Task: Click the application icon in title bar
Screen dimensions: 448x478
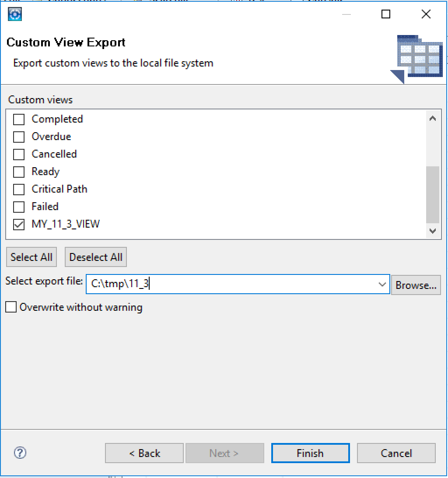Action: coord(15,14)
